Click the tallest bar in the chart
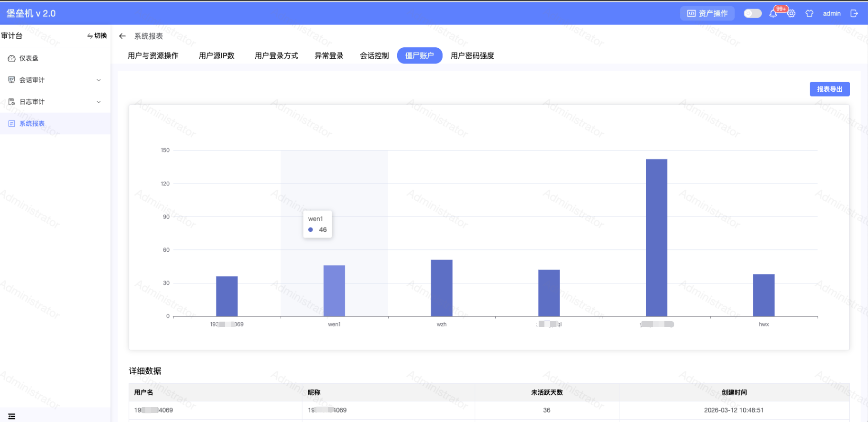The height and width of the screenshot is (422, 868). (656, 238)
